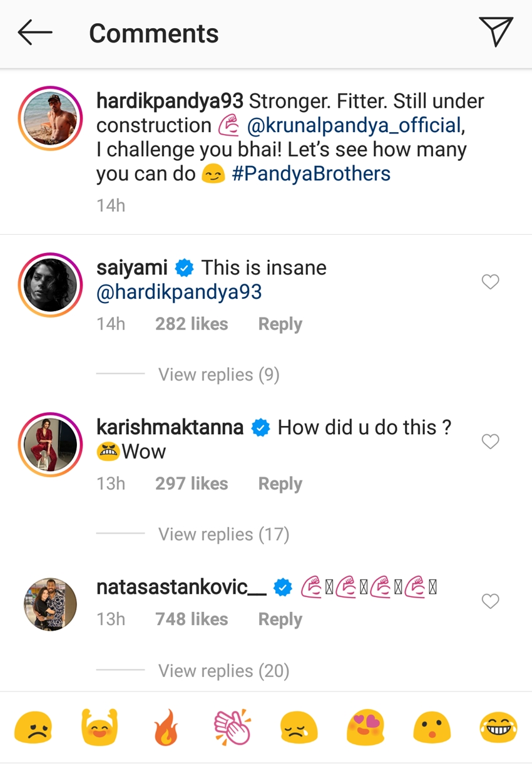Pick the crying sad emoji
This screenshot has width=532, height=771.
tap(299, 730)
